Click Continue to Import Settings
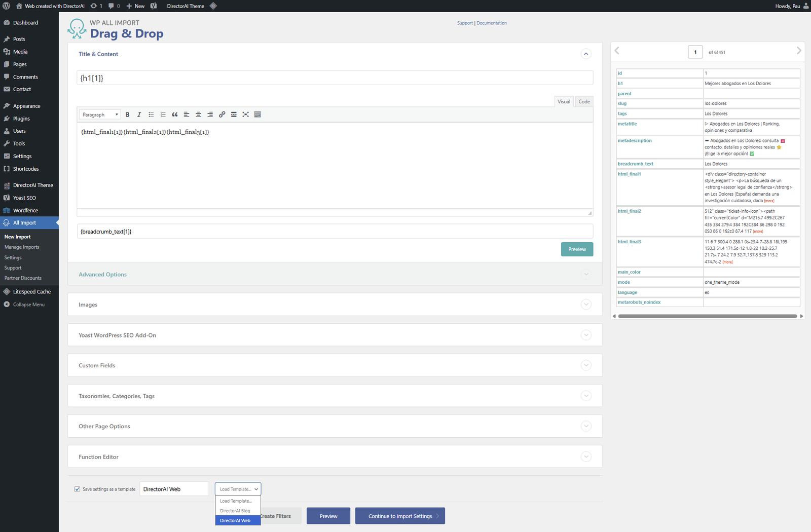This screenshot has width=811, height=532. (400, 515)
